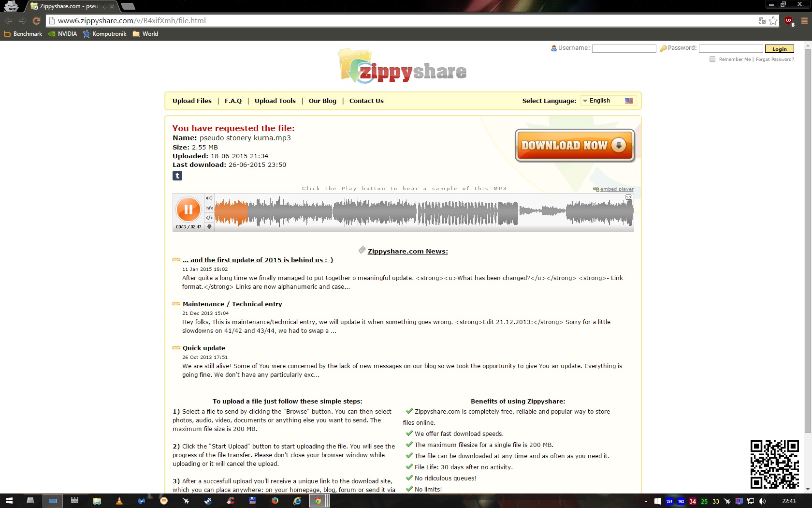Open the first update of 2015 news post
This screenshot has height=508, width=812.
pyautogui.click(x=258, y=260)
